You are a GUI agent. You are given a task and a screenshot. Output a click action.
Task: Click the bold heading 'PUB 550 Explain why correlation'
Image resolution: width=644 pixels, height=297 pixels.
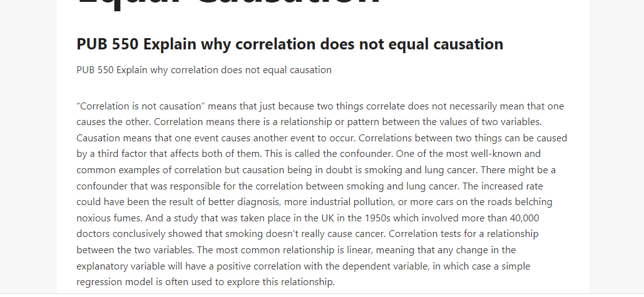click(x=290, y=44)
